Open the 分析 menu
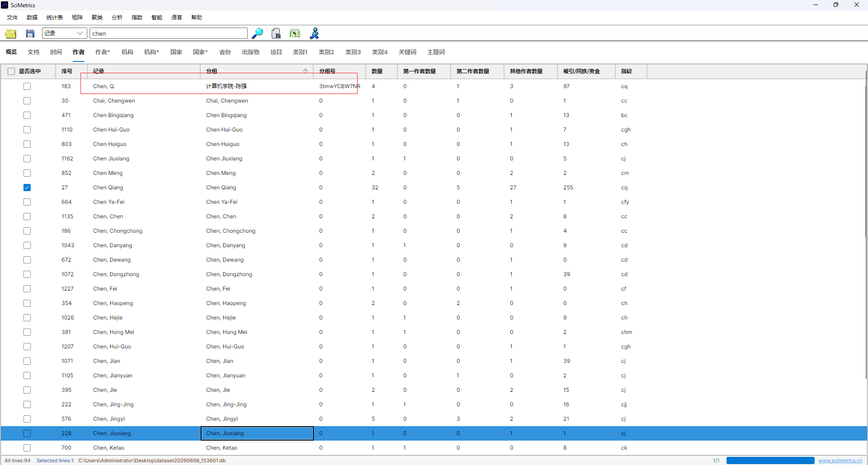 point(117,18)
